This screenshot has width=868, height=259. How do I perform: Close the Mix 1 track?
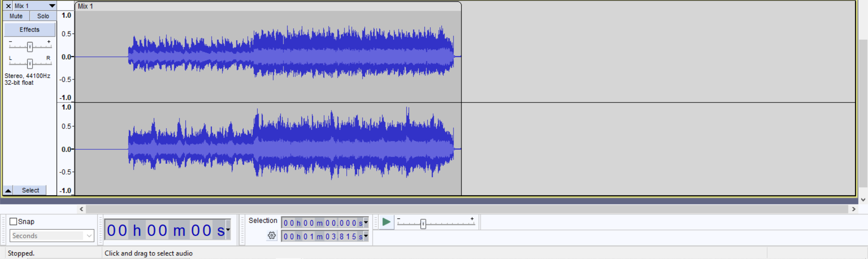tap(8, 6)
